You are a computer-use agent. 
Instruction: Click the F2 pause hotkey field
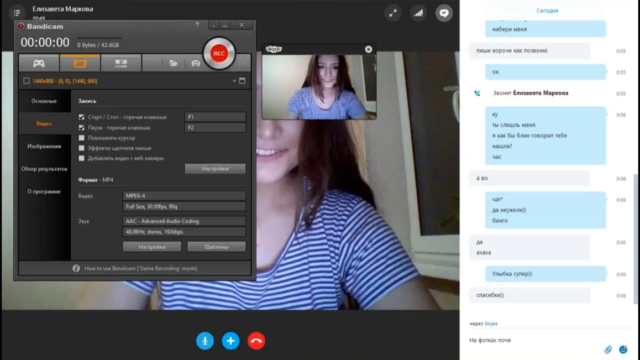click(x=215, y=128)
